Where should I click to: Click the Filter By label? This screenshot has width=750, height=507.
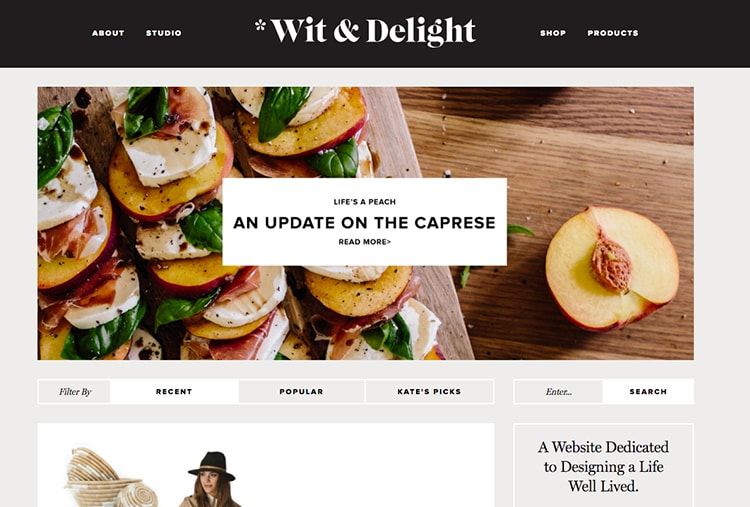coord(75,392)
